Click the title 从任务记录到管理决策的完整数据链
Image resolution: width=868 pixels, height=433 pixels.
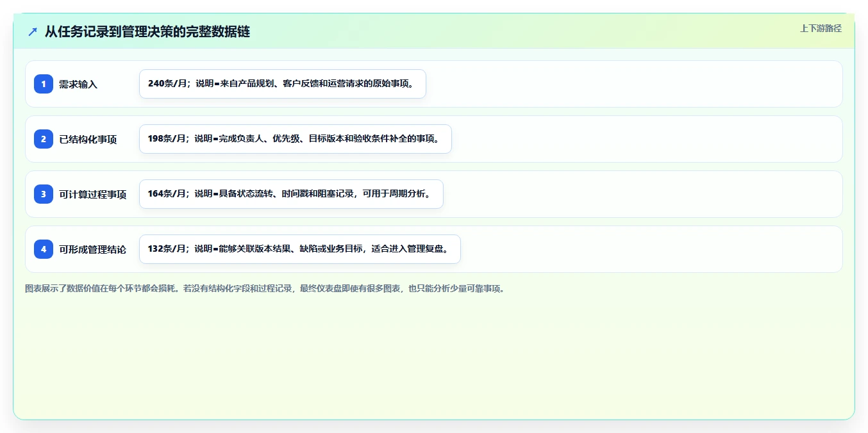[147, 32]
